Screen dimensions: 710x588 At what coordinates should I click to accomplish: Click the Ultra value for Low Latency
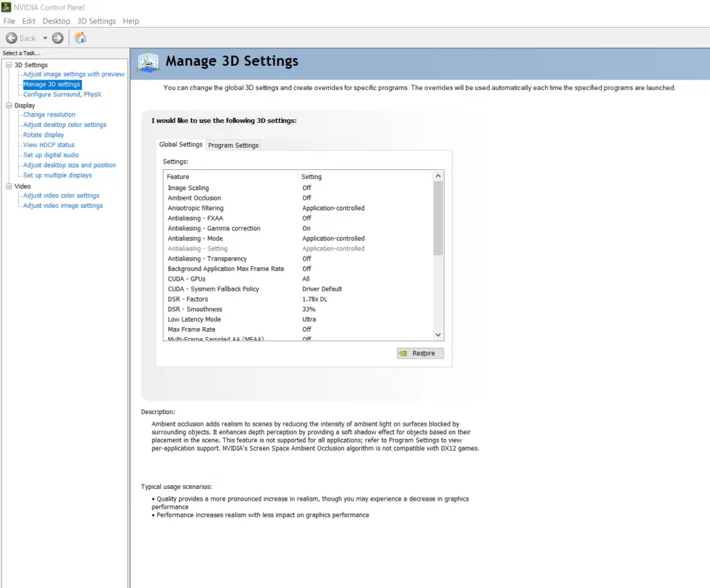coord(309,319)
